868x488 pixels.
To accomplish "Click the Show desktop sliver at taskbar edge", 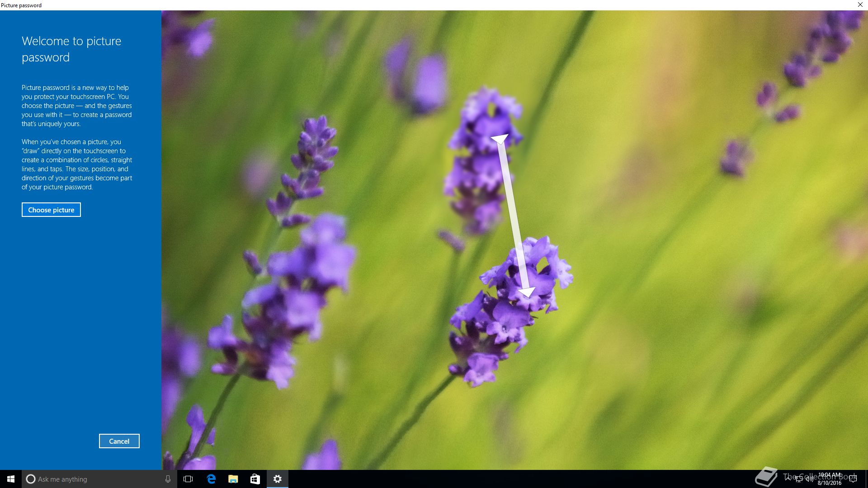I will point(866,479).
